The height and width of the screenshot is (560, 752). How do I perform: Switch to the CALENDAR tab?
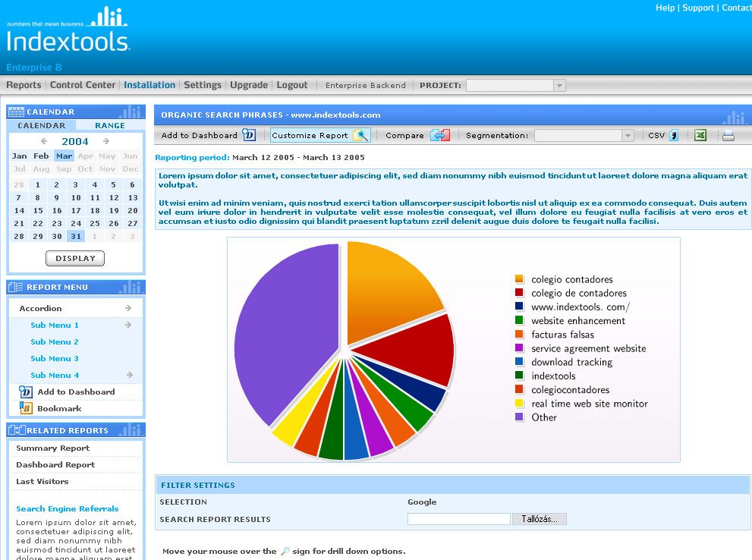[x=41, y=125]
